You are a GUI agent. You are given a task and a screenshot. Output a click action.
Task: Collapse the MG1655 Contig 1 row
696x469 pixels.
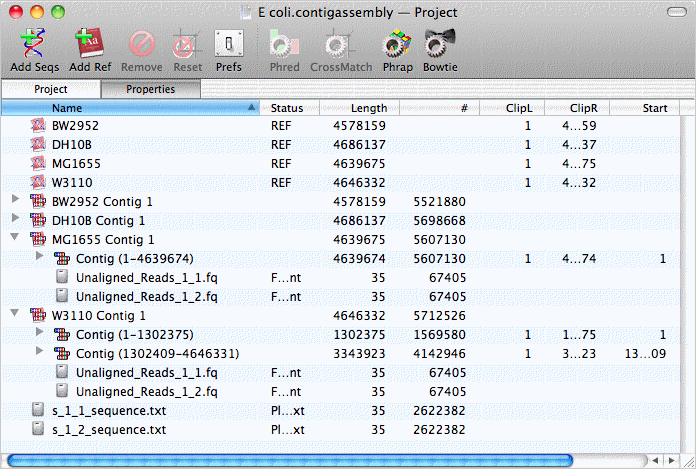(x=15, y=237)
